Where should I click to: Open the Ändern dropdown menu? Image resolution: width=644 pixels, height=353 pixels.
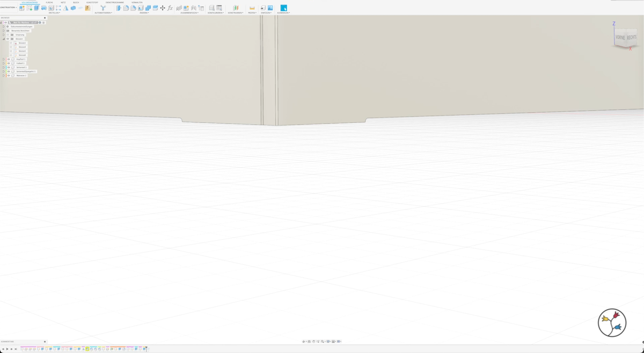tap(144, 13)
